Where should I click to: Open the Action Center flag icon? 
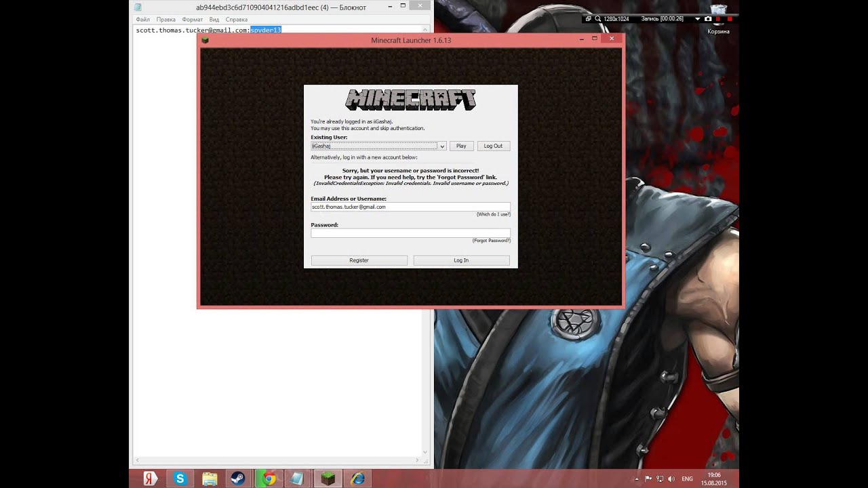coord(648,479)
